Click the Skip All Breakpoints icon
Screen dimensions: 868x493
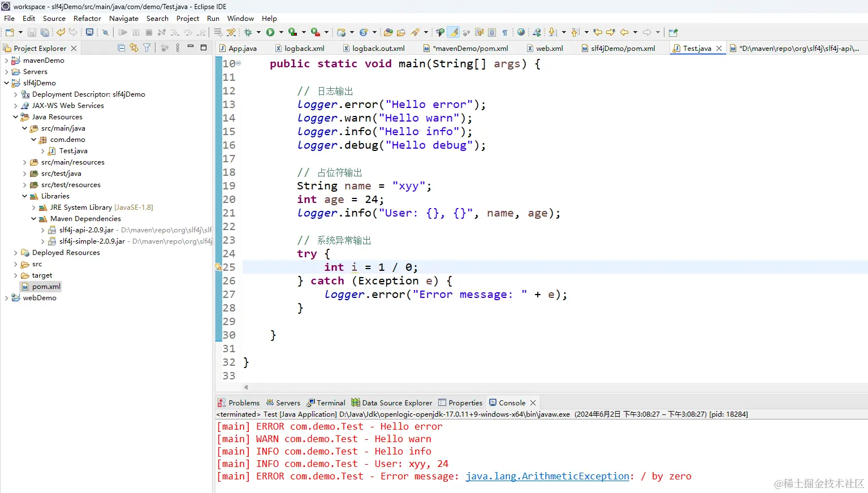pyautogui.click(x=105, y=32)
